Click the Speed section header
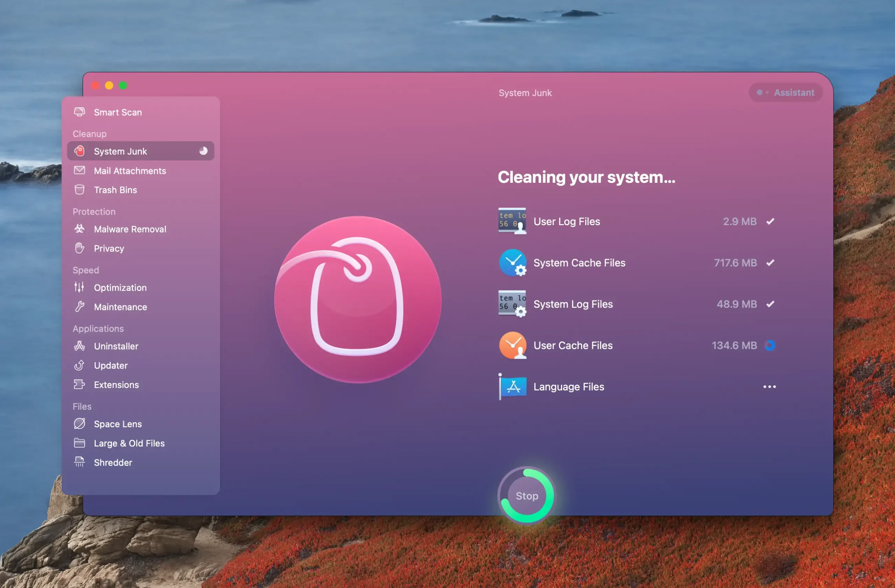895x588 pixels. [86, 270]
